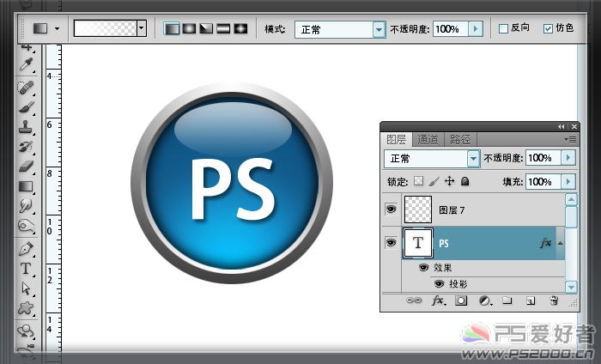The height and width of the screenshot is (364, 601).
Task: Select the PS layer name
Action: point(444,244)
